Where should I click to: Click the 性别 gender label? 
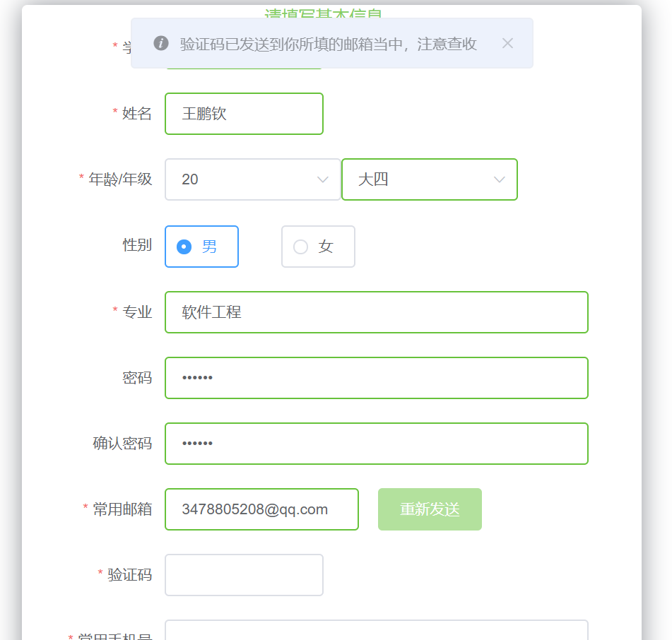(137, 245)
